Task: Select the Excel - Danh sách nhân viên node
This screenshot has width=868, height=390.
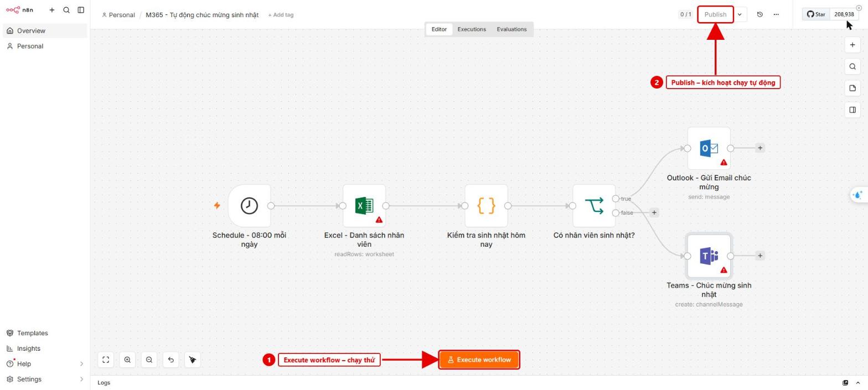Action: pos(364,206)
